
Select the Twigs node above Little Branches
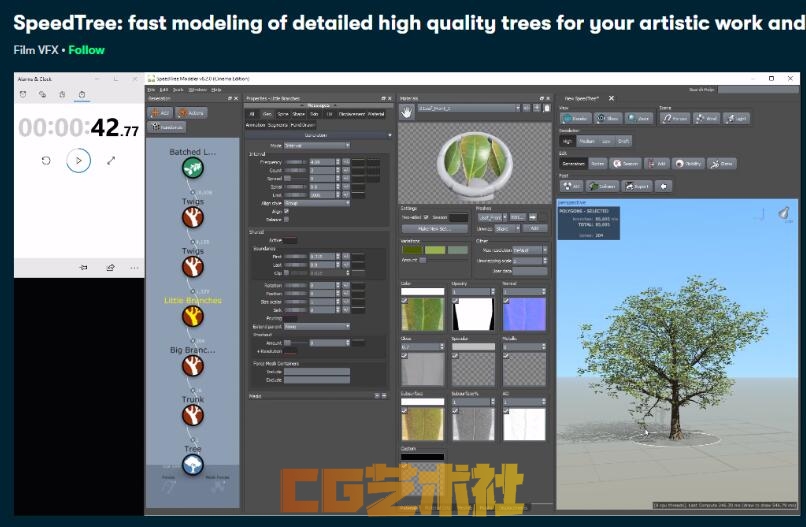[x=193, y=266]
